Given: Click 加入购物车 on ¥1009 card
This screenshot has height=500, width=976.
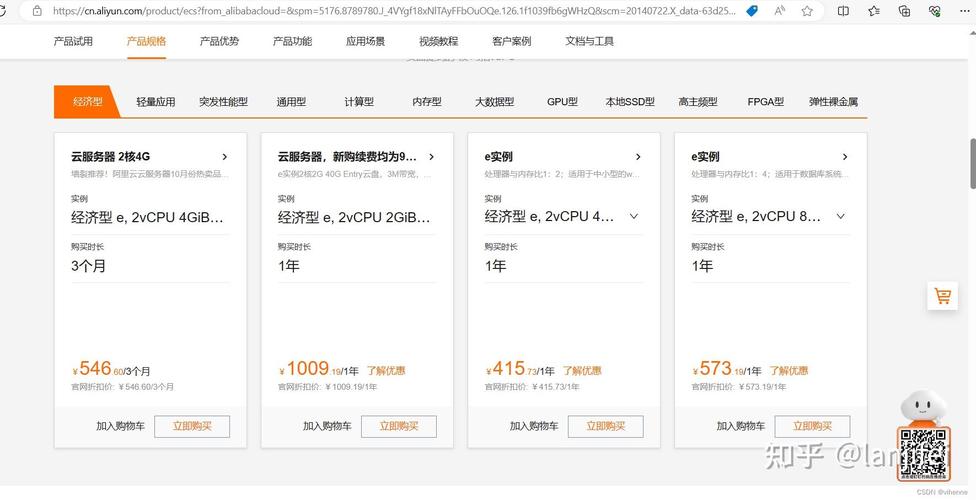Looking at the screenshot, I should tap(327, 427).
